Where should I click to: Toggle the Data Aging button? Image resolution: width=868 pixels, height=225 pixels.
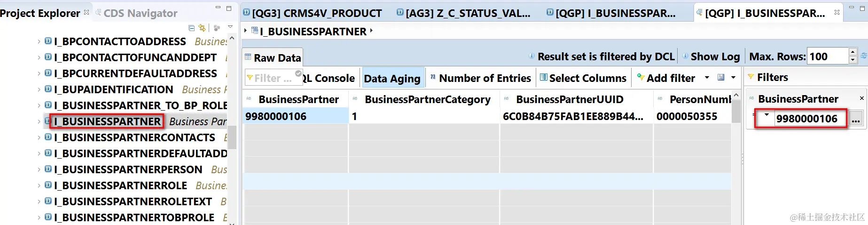tap(392, 79)
